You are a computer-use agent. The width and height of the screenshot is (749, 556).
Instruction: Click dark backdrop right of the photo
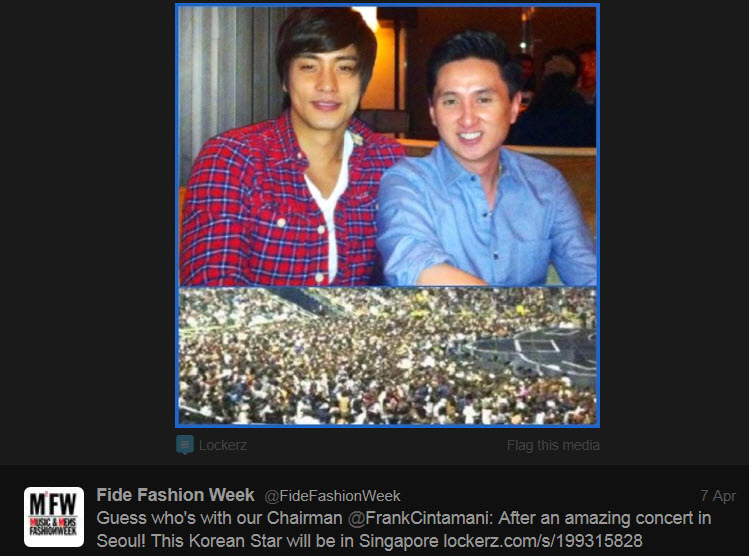click(674, 215)
